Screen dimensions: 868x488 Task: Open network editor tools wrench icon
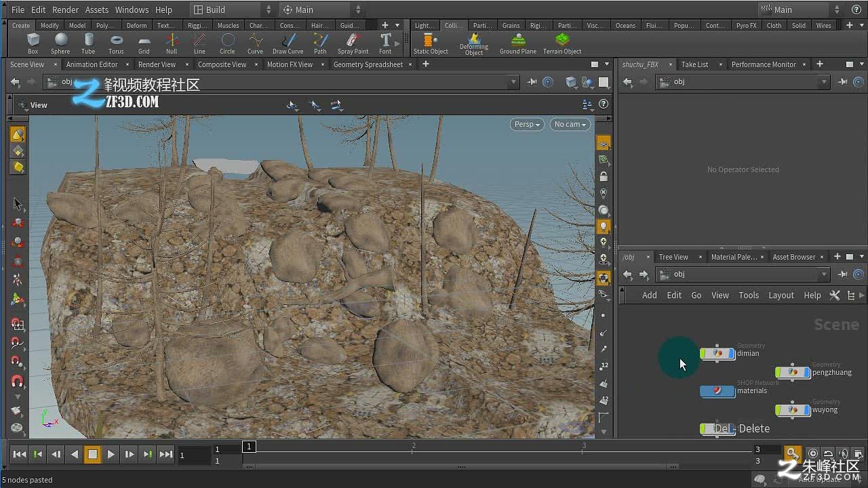835,295
